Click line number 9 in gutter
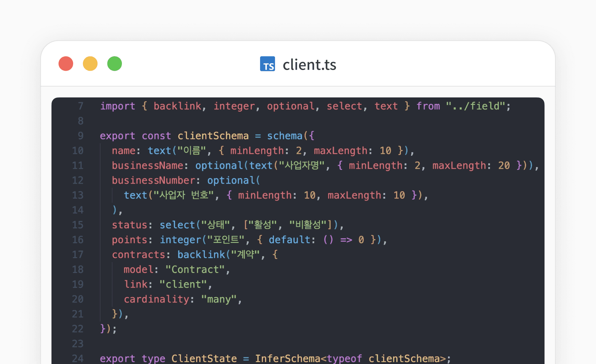596x364 pixels. pos(81,136)
